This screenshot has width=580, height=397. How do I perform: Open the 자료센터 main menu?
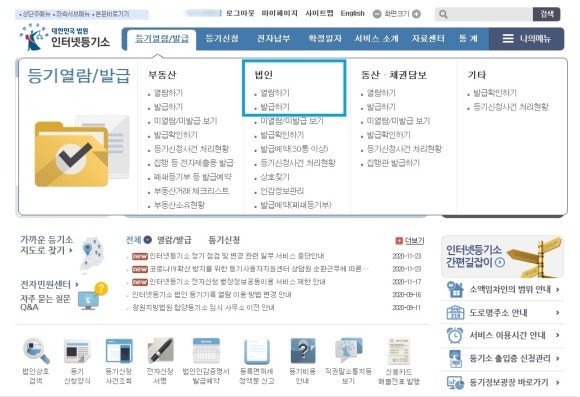click(428, 38)
